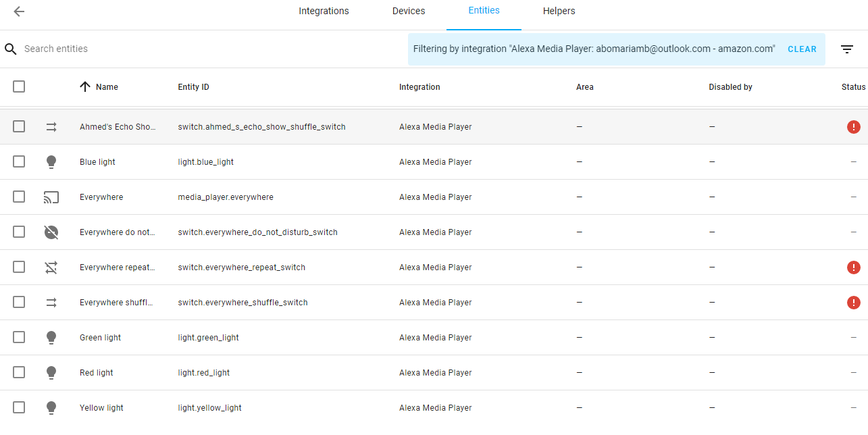The height and width of the screenshot is (435, 868).
Task: Open the Helpers tab
Action: (559, 11)
